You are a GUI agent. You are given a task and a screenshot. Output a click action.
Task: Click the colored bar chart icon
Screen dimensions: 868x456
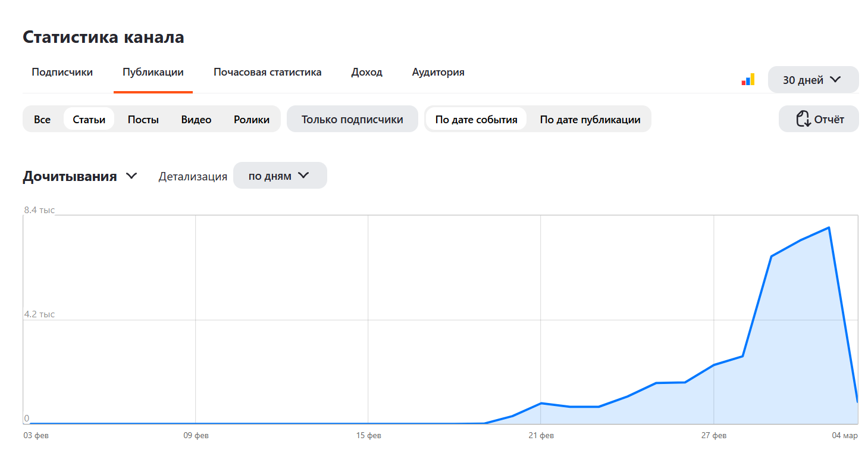point(748,79)
